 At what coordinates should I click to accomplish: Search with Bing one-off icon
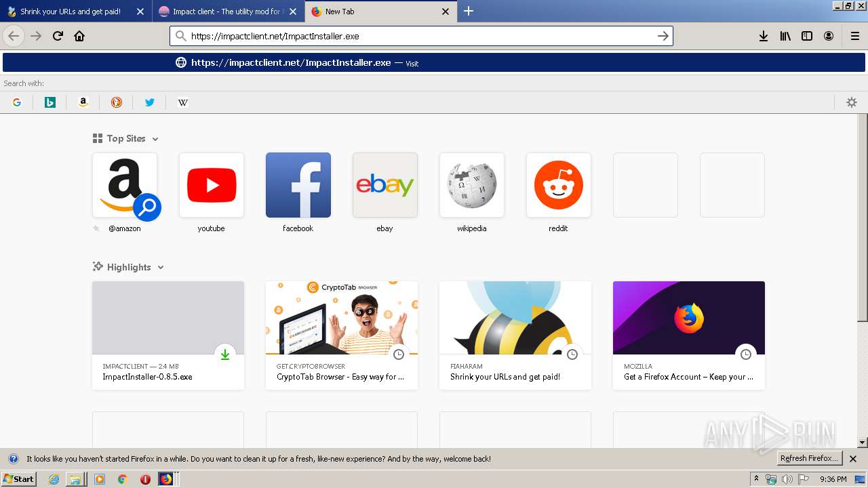pyautogui.click(x=50, y=102)
